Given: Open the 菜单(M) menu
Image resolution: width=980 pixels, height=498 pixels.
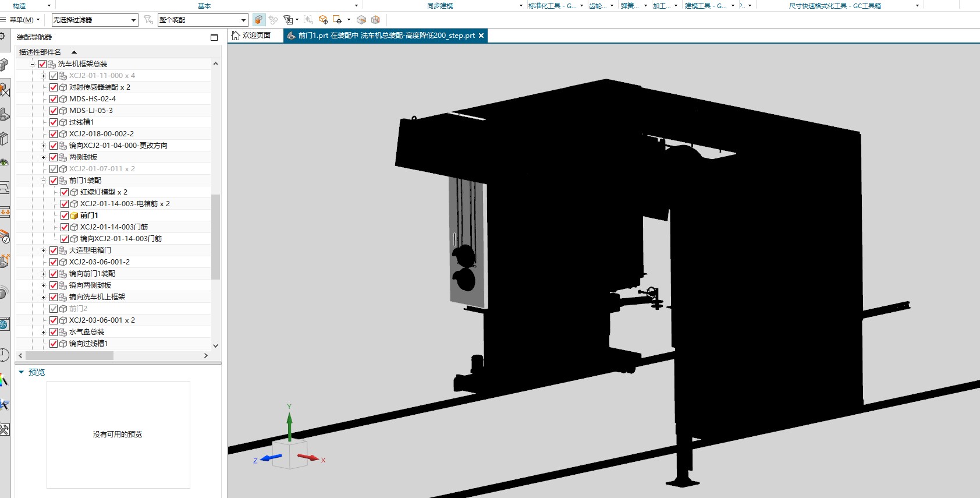Looking at the screenshot, I should click(x=21, y=20).
